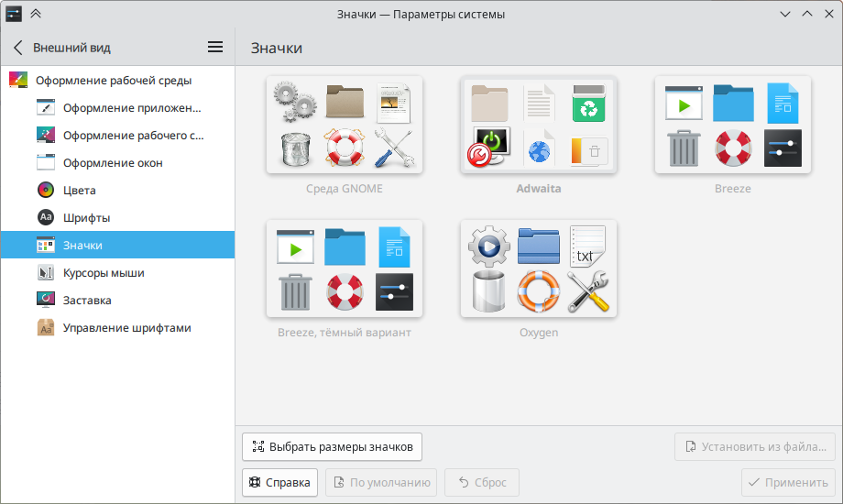This screenshot has height=504, width=843.
Task: Go to the Шрифты section
Action: click(117, 217)
